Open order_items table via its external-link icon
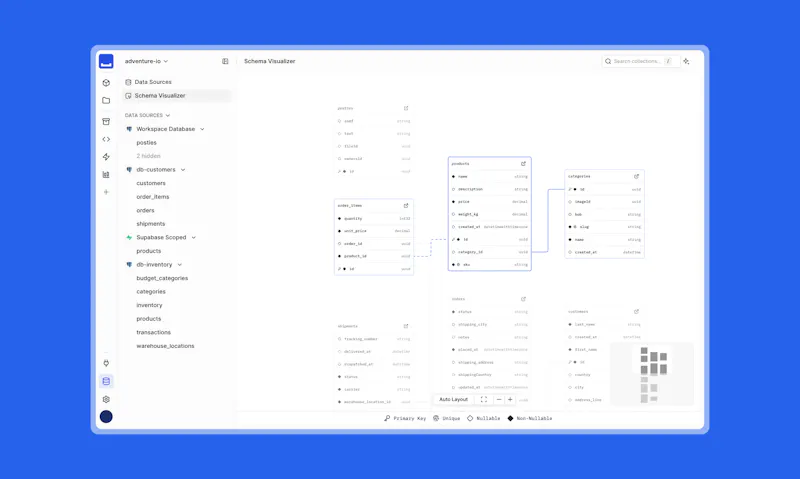 point(406,206)
